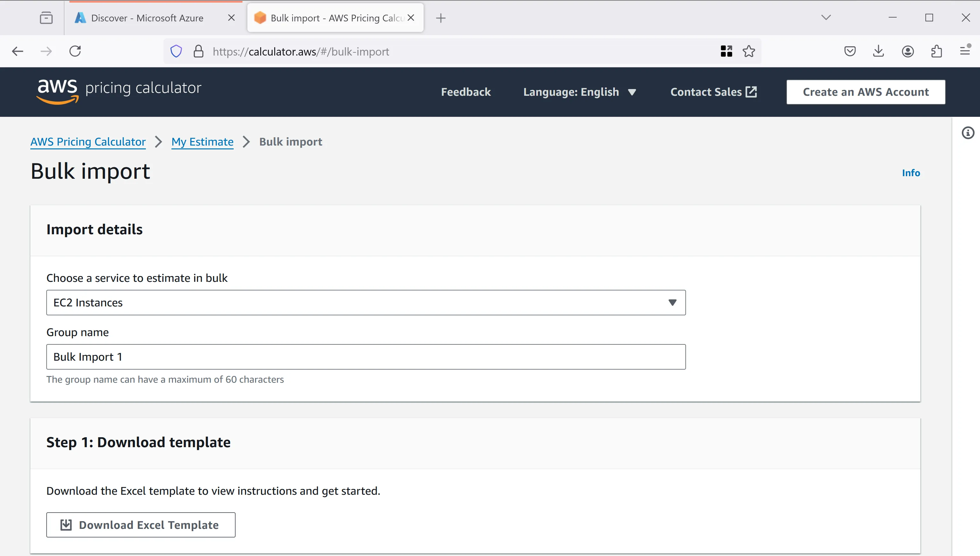Image resolution: width=980 pixels, height=556 pixels.
Task: Minimize the browser window
Action: coord(893,18)
